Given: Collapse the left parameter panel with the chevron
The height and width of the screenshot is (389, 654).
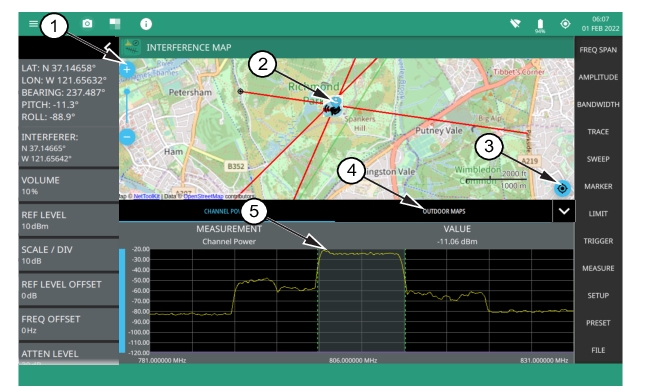Looking at the screenshot, I should [x=108, y=47].
